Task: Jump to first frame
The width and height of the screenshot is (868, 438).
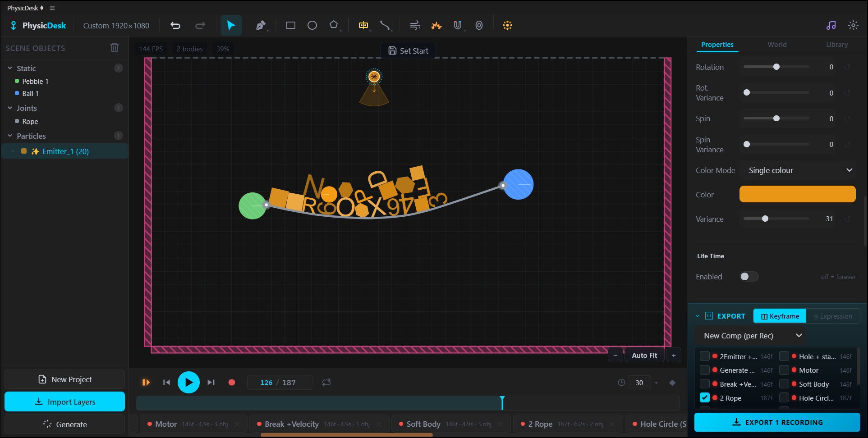Action: pyautogui.click(x=166, y=383)
